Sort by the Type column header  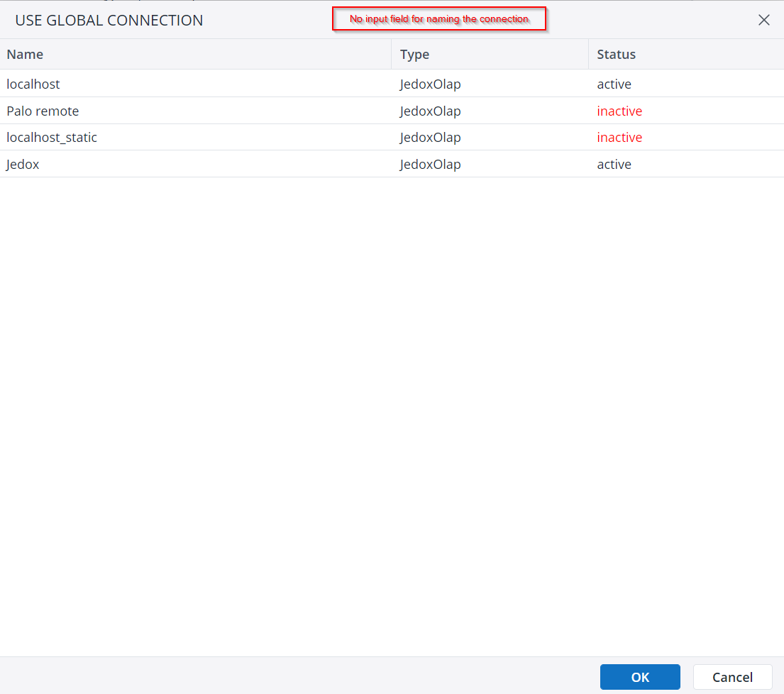point(414,54)
